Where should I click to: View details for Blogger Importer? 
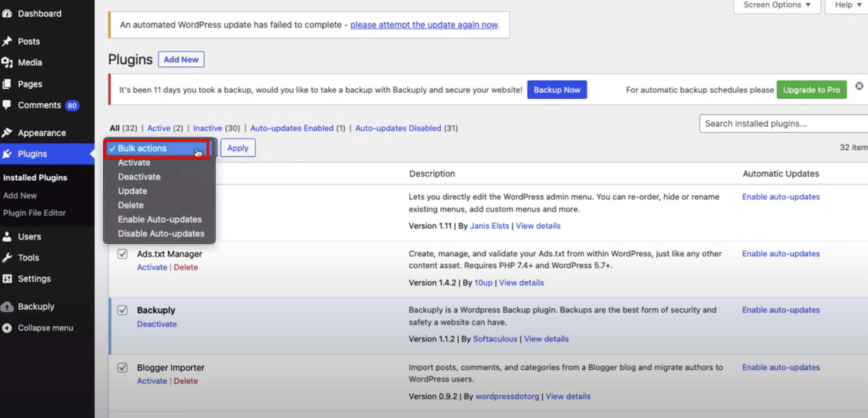click(568, 396)
